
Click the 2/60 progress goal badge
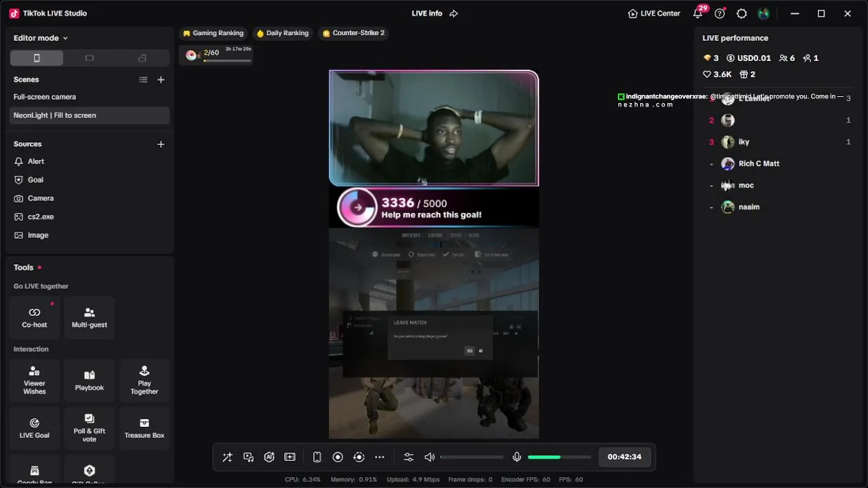[x=216, y=55]
